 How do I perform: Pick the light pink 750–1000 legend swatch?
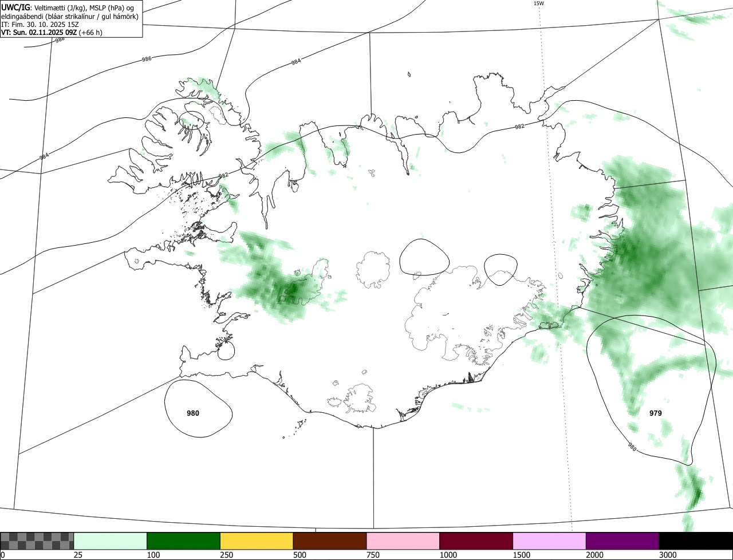(x=403, y=541)
